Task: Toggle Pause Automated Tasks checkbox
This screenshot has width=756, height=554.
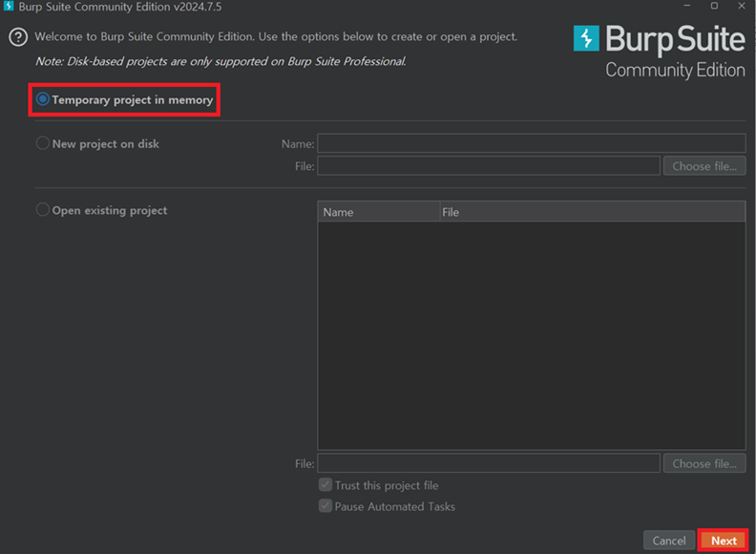Action: point(325,505)
